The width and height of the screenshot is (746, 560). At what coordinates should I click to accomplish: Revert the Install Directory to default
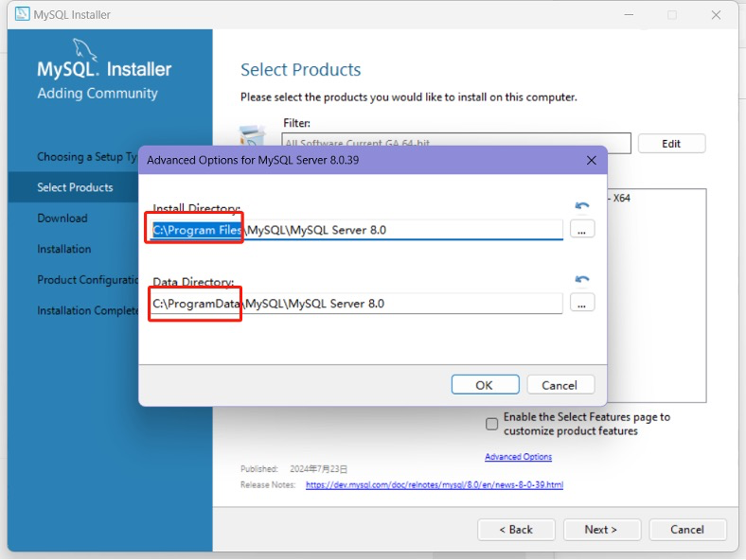tap(581, 205)
